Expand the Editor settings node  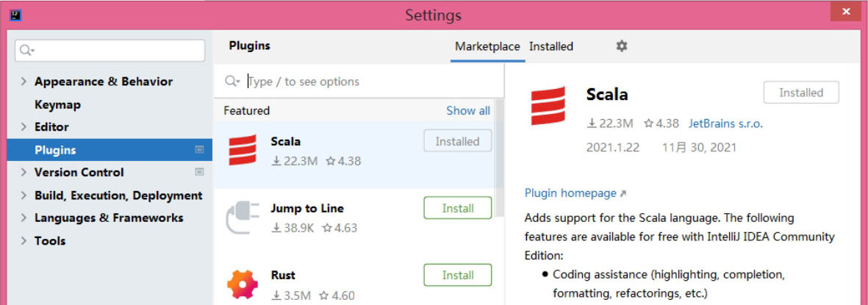[x=24, y=126]
